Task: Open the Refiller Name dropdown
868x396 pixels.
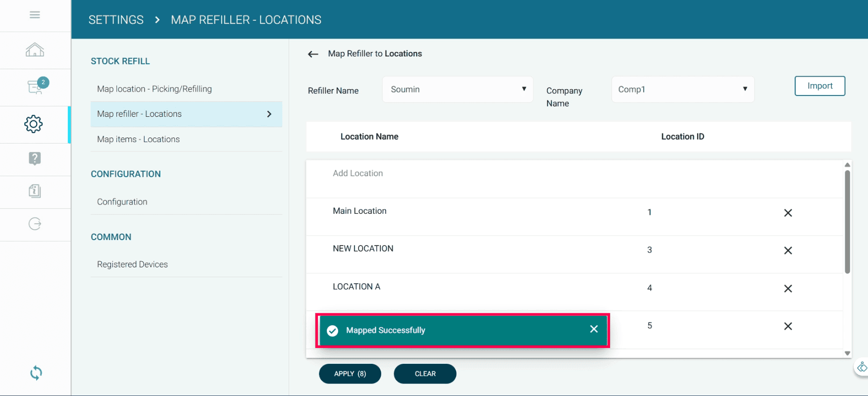Action: click(x=457, y=90)
